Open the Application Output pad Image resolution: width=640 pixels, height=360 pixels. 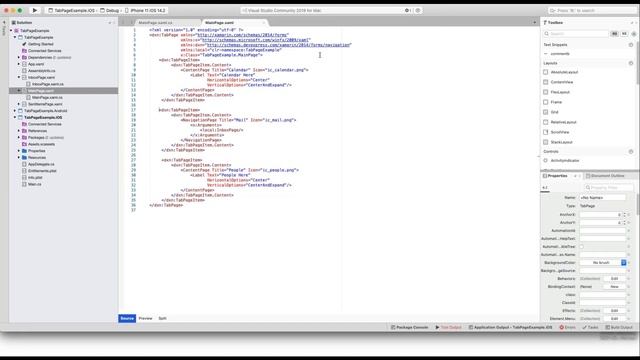(x=510, y=327)
